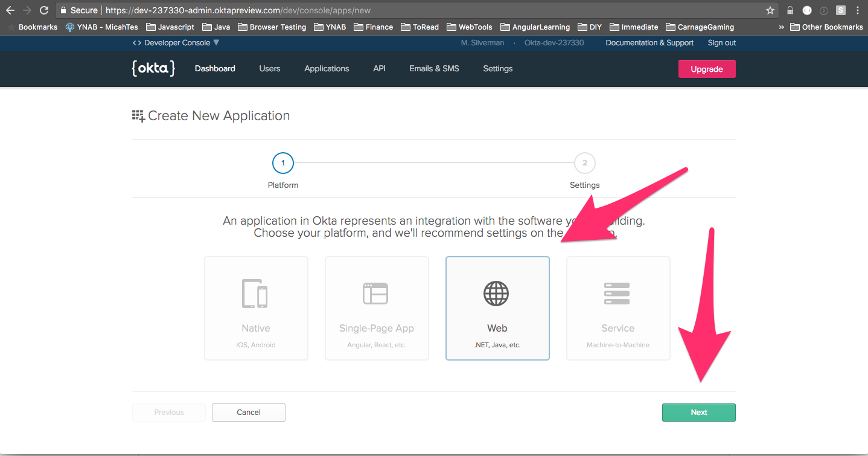Open the Java bookmarks folder
The height and width of the screenshot is (456, 868).
(216, 27)
